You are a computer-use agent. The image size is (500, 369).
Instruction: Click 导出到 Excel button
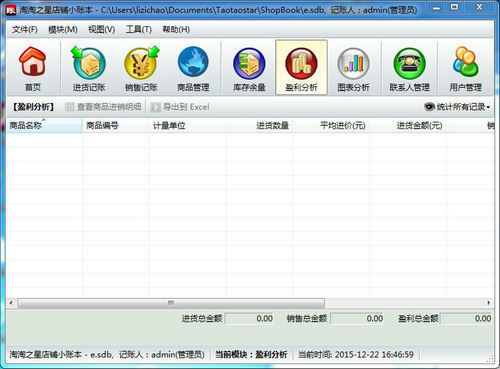pyautogui.click(x=180, y=107)
